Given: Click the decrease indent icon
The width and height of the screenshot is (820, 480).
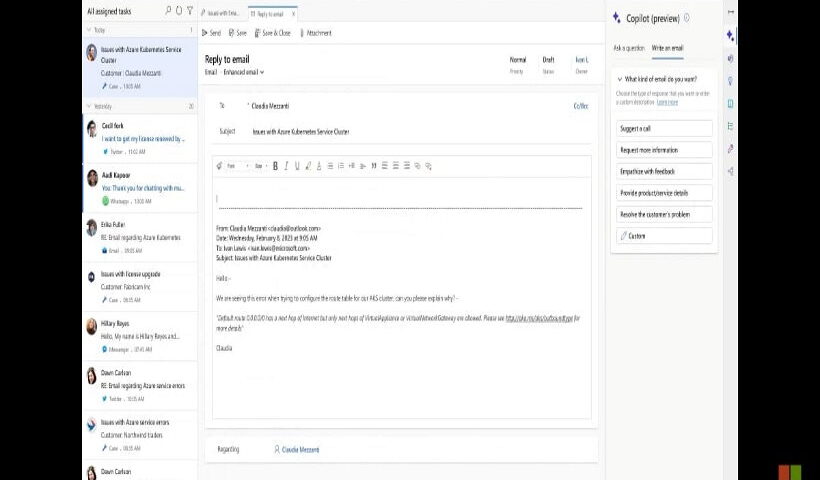Looking at the screenshot, I should pyautogui.click(x=352, y=166).
